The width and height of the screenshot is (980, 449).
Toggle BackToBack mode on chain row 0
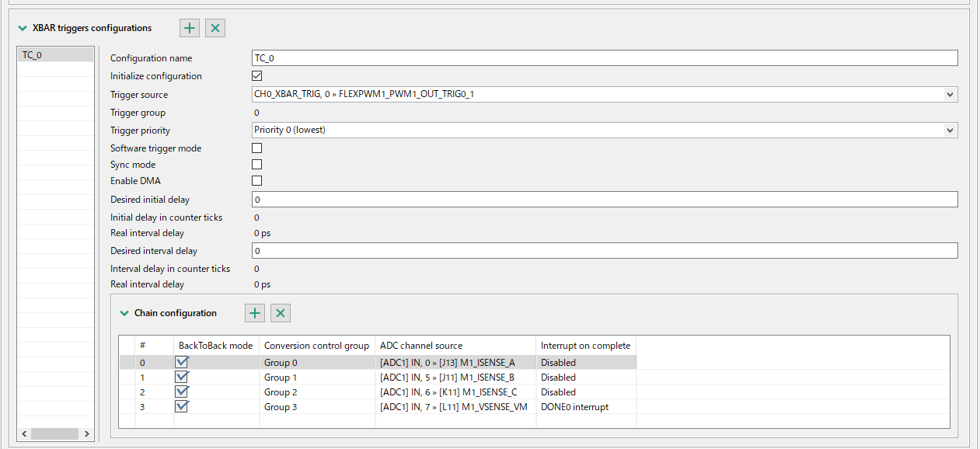click(181, 362)
